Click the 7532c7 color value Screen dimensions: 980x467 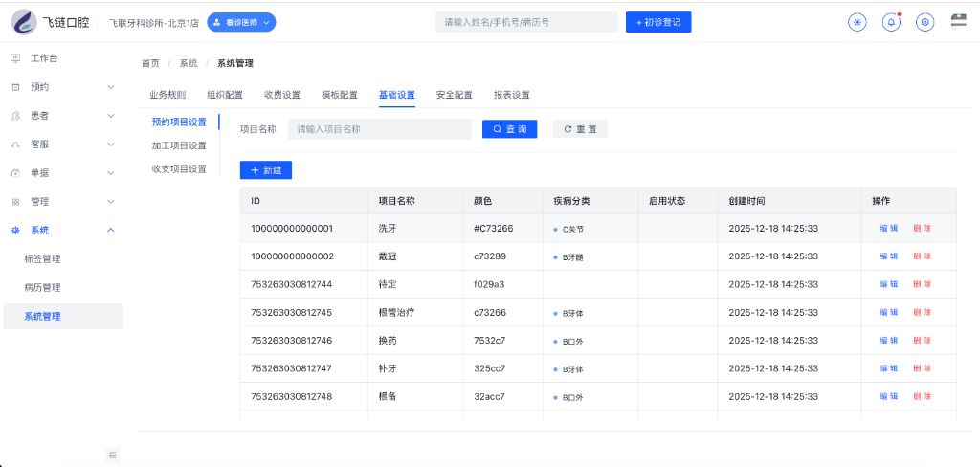pos(490,341)
